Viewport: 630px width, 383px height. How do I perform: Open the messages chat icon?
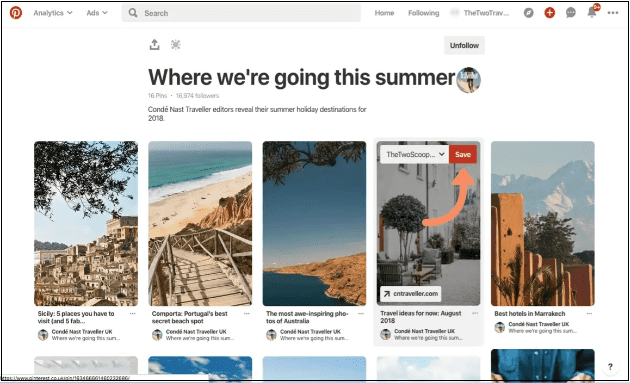click(571, 13)
